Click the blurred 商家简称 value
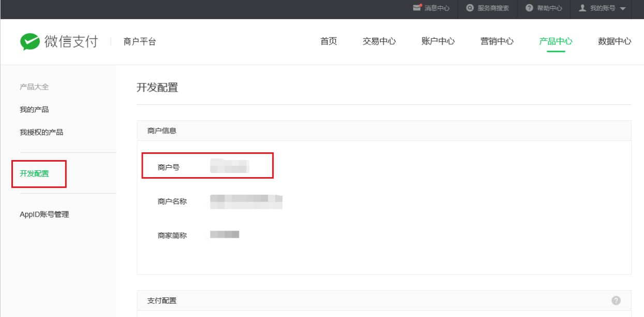The image size is (644, 317). point(224,235)
